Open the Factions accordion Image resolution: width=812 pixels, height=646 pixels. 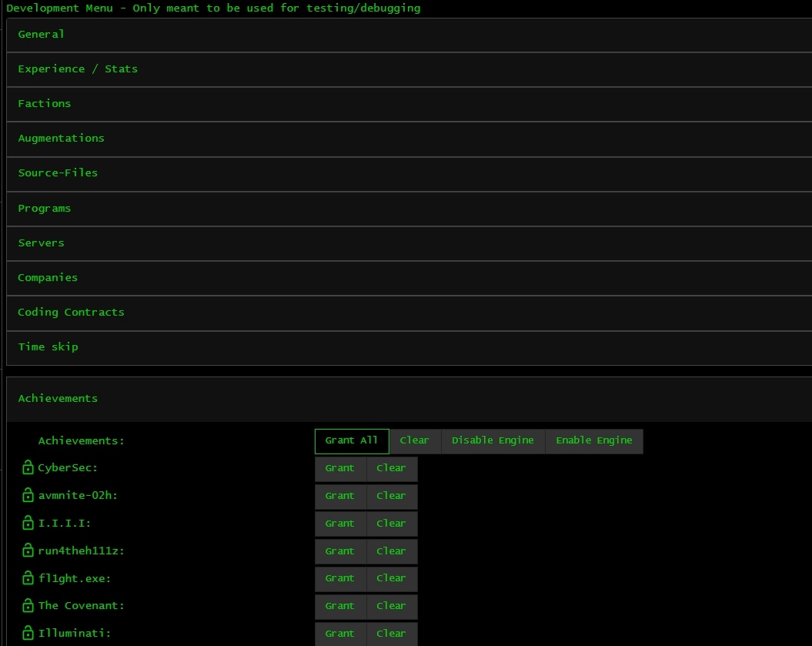(x=409, y=104)
